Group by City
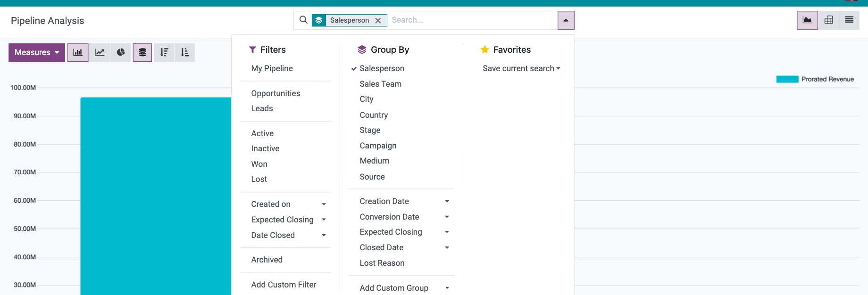The height and width of the screenshot is (295, 868). click(367, 99)
